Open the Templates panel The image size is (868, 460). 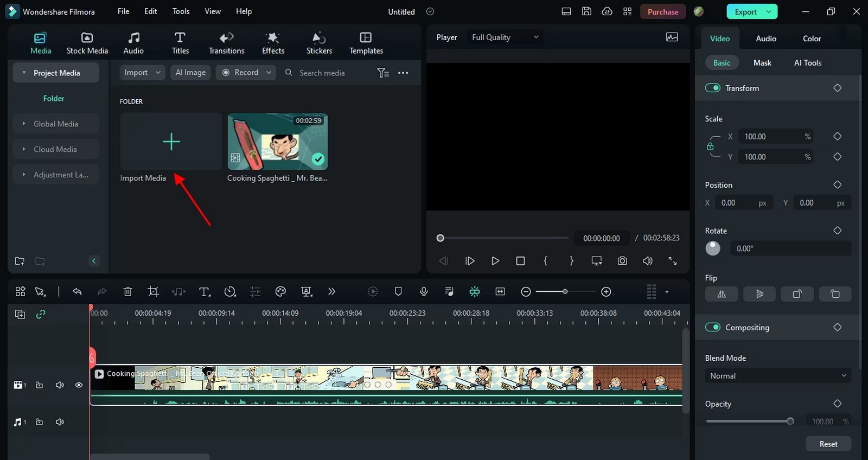pos(366,43)
